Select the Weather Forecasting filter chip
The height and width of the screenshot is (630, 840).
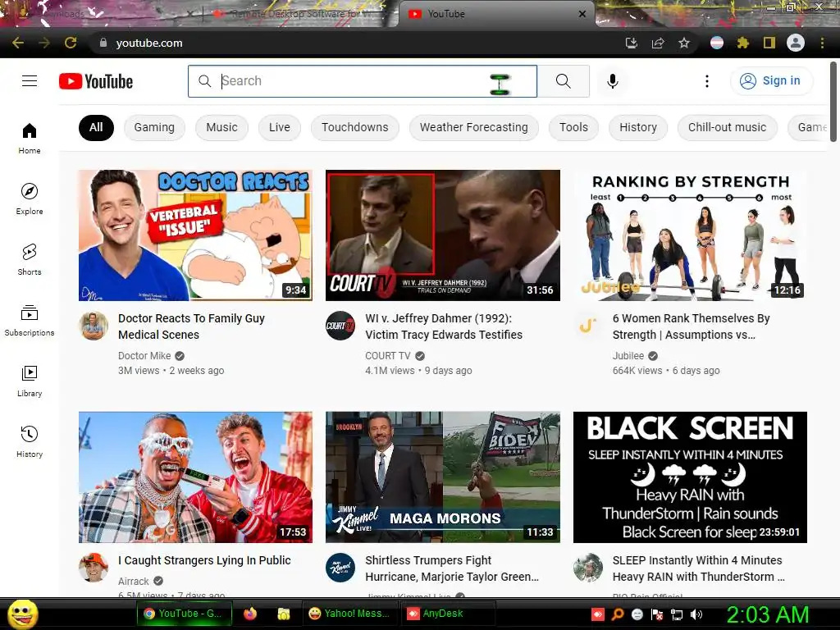(473, 127)
